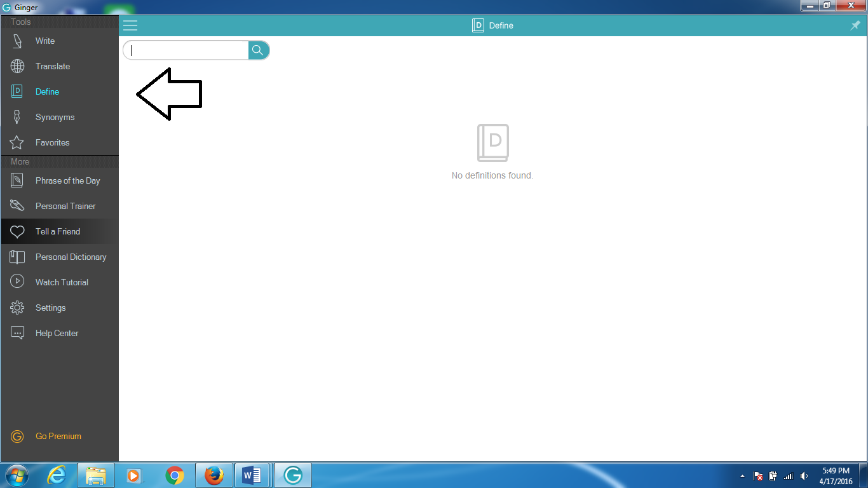868x488 pixels.
Task: Pin the Ginger window on top
Action: 855,25
